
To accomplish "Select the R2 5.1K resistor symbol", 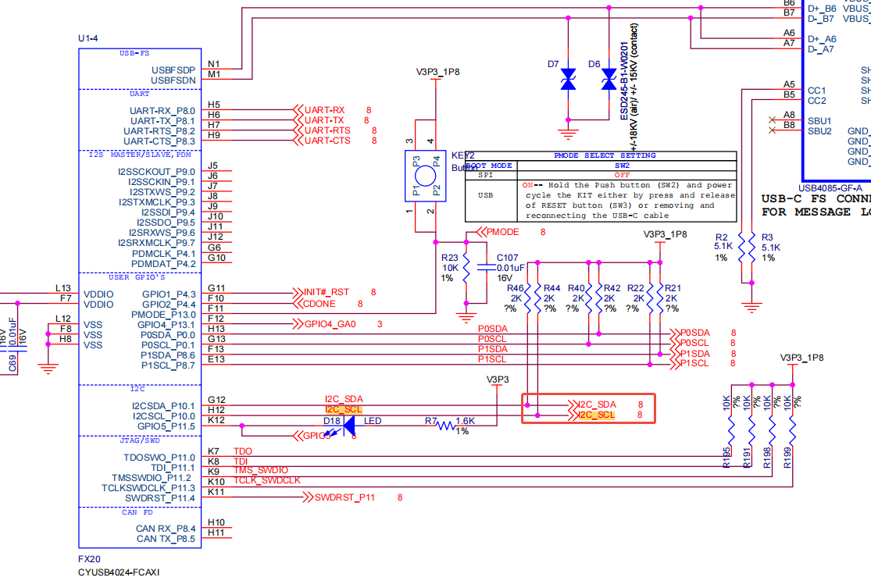I will point(741,247).
